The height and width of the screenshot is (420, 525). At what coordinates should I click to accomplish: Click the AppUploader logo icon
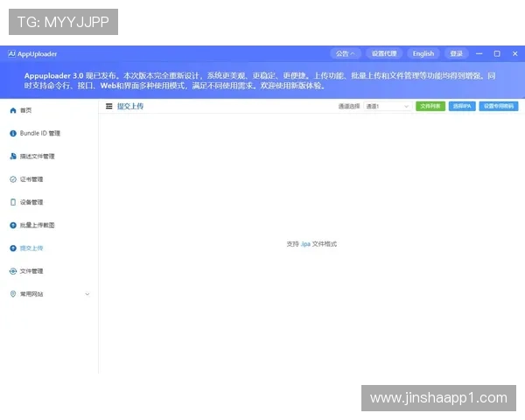click(11, 53)
